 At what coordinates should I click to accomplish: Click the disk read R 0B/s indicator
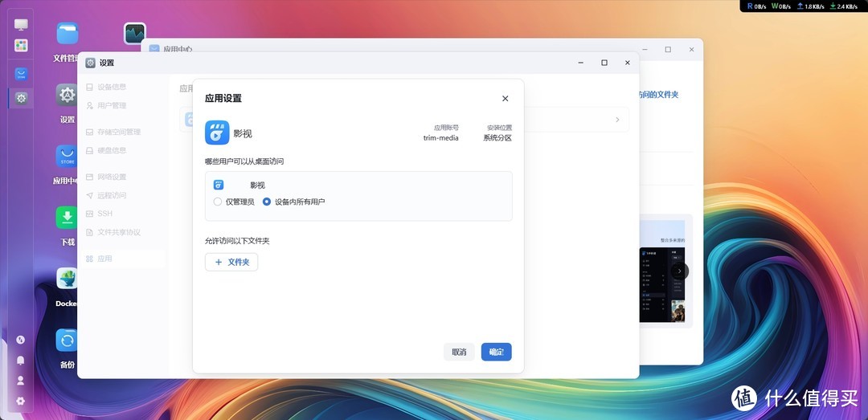pos(757,6)
